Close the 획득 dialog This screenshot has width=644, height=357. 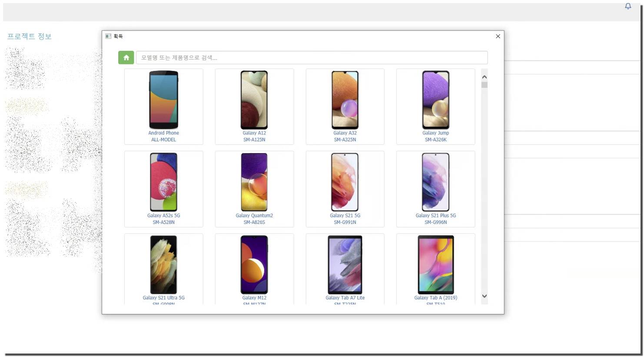pyautogui.click(x=498, y=36)
